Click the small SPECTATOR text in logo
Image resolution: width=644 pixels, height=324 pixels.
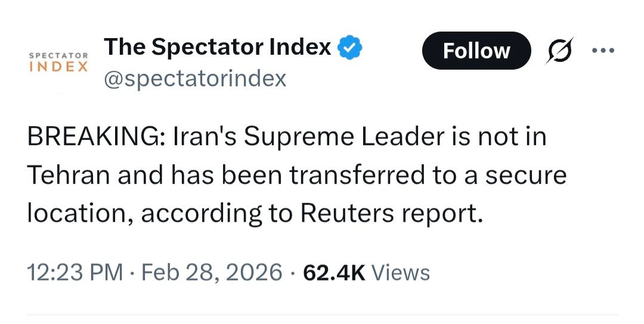(x=59, y=55)
